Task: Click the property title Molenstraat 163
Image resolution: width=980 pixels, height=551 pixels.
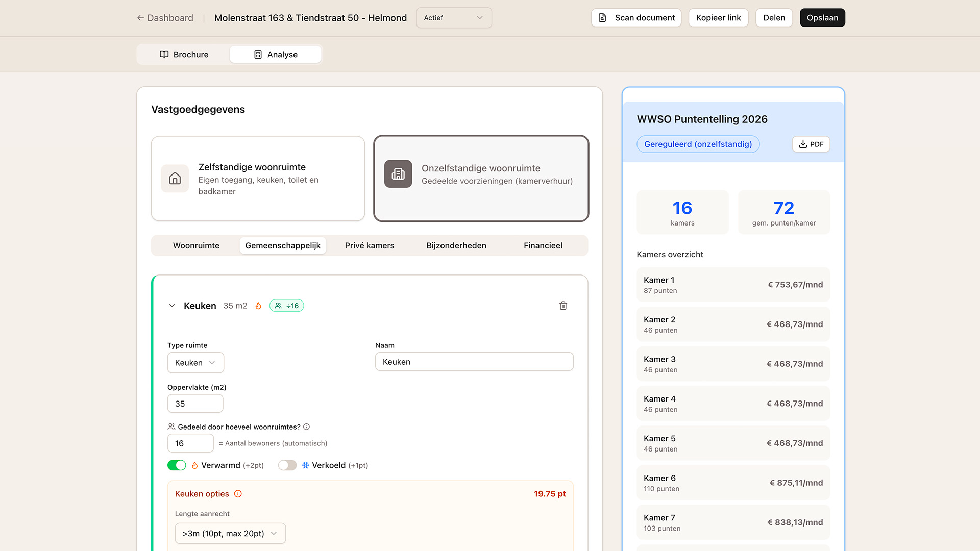Action: pos(310,18)
